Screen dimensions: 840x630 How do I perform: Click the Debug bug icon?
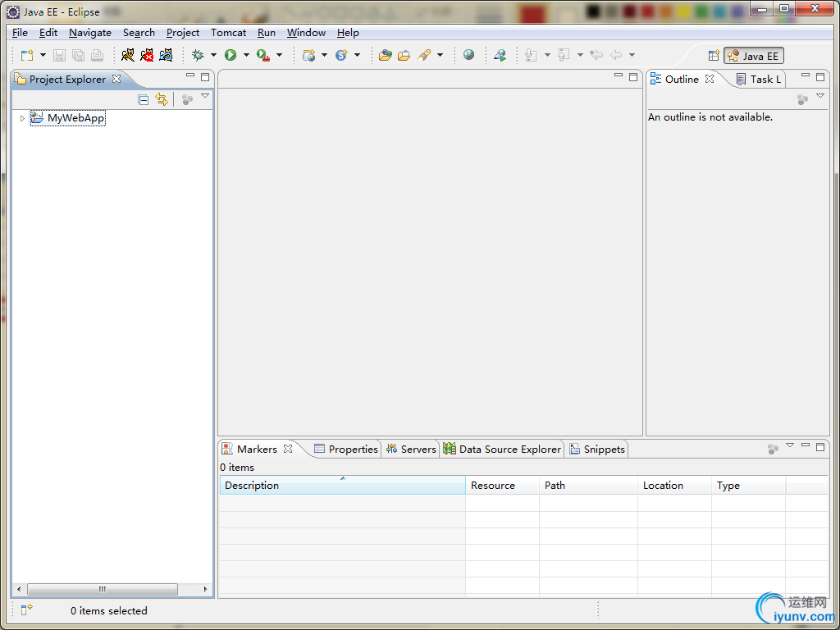pos(199,55)
